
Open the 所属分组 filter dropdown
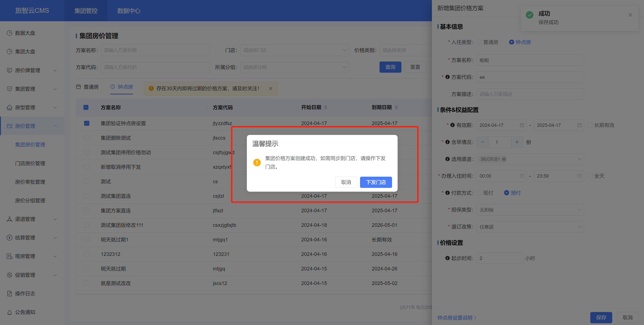point(294,67)
